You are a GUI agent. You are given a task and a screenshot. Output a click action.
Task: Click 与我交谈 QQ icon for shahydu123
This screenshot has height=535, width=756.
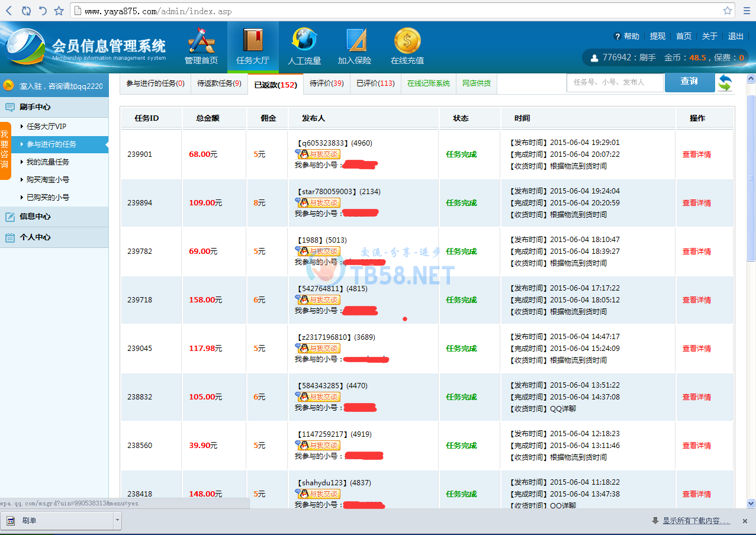(318, 494)
